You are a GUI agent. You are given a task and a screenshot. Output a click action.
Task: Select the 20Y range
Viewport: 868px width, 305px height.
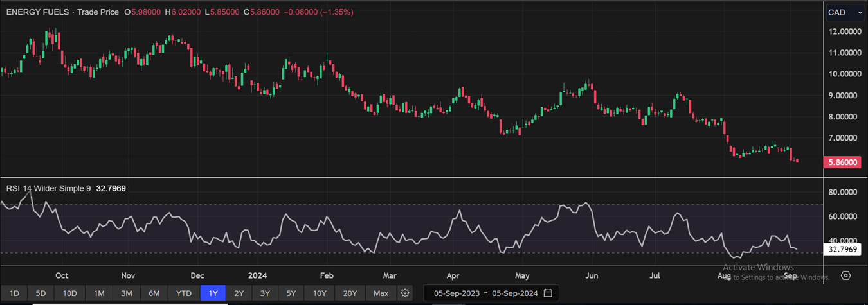click(350, 293)
